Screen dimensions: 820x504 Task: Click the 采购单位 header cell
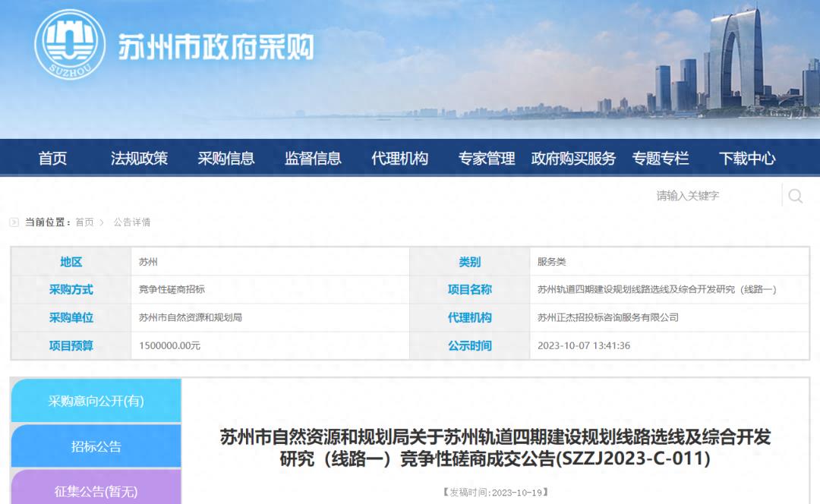point(71,317)
